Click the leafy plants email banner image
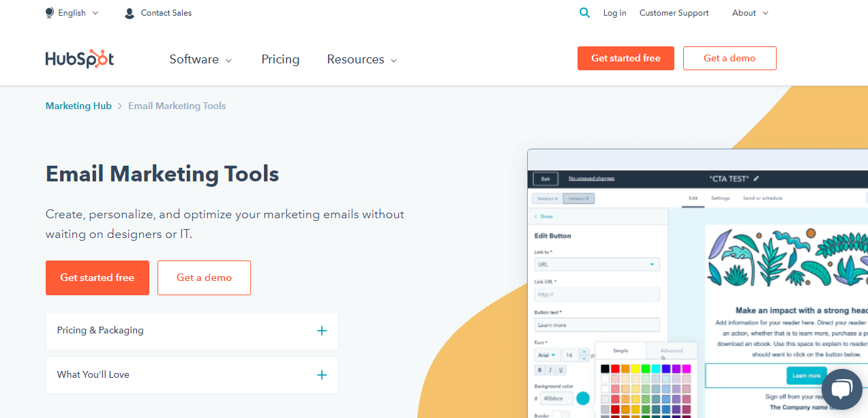Screen dimensions: 868x418 [788, 258]
